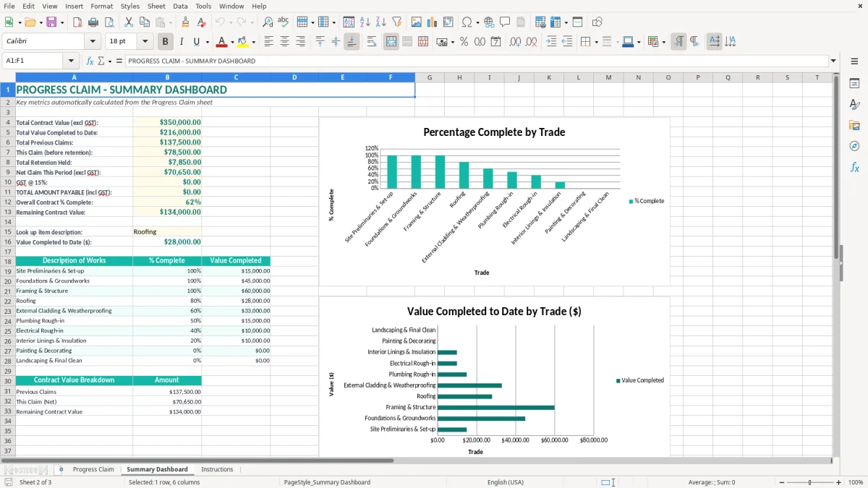Open Save button dropdown arrow
The height and width of the screenshot is (488, 868).
point(62,22)
